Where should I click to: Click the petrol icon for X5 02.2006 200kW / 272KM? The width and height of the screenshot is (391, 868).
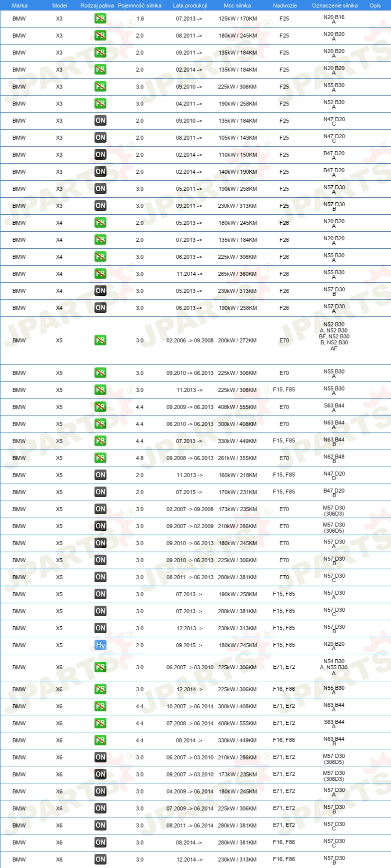(x=100, y=340)
